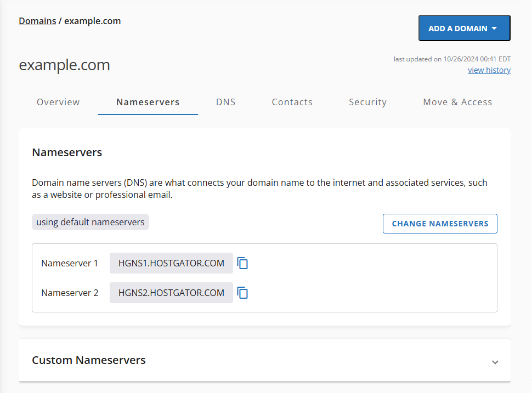Copy Nameserver 1 using its copy icon

click(x=242, y=263)
